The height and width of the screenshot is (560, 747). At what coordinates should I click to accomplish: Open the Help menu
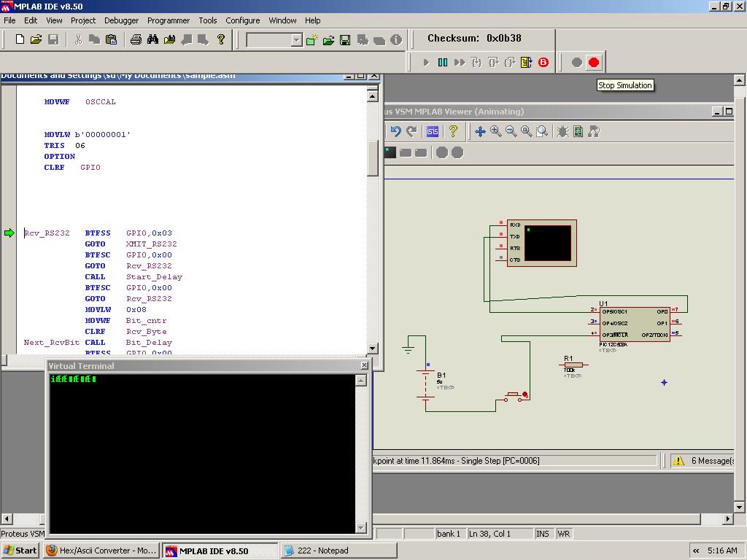click(x=312, y=20)
